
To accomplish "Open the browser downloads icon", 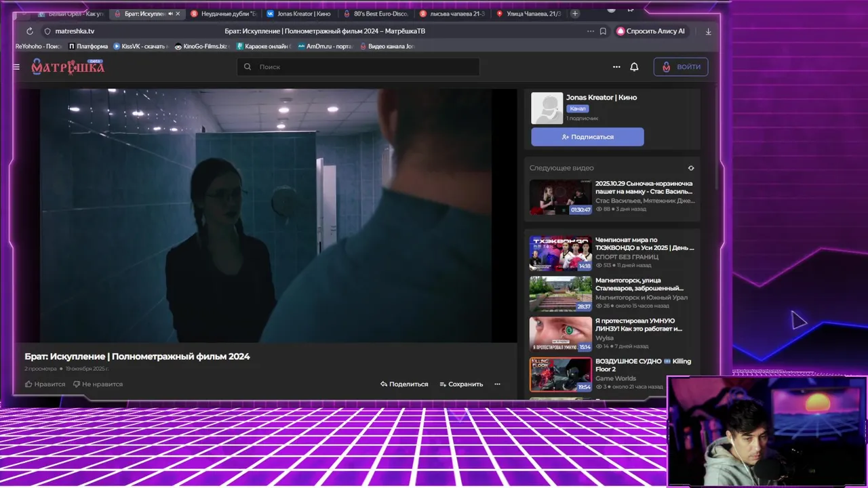I will [708, 31].
